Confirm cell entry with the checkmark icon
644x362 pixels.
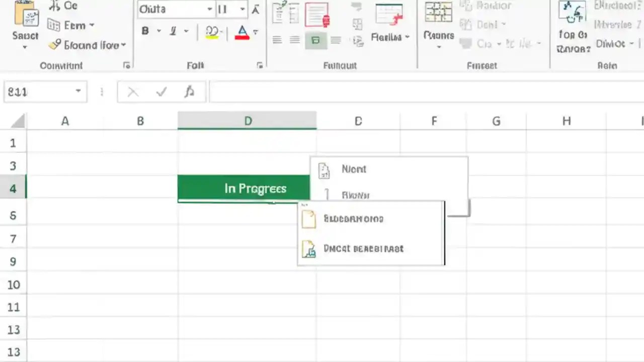click(161, 92)
